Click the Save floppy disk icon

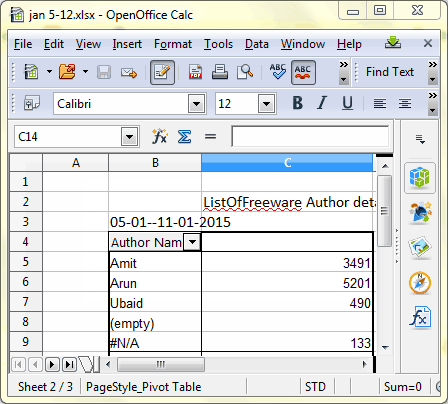pyautogui.click(x=104, y=72)
